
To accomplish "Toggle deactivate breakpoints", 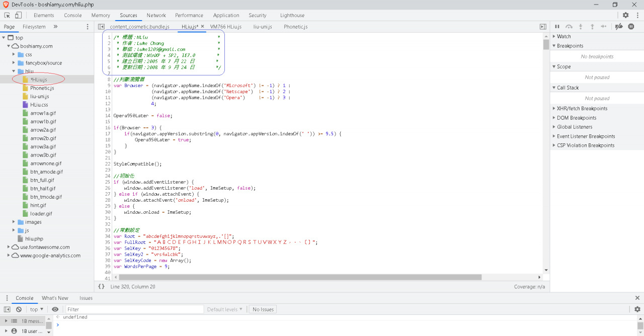I will (619, 27).
